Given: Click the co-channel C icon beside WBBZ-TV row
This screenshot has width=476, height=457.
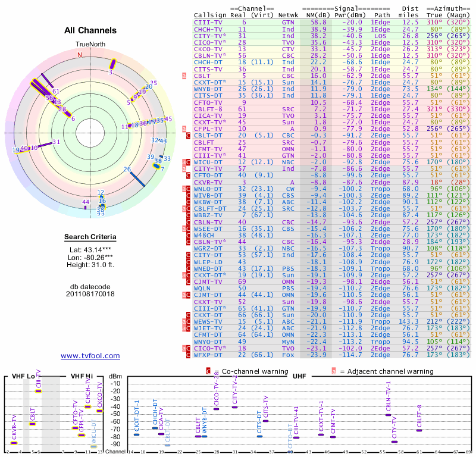Looking at the screenshot, I should point(188,215).
